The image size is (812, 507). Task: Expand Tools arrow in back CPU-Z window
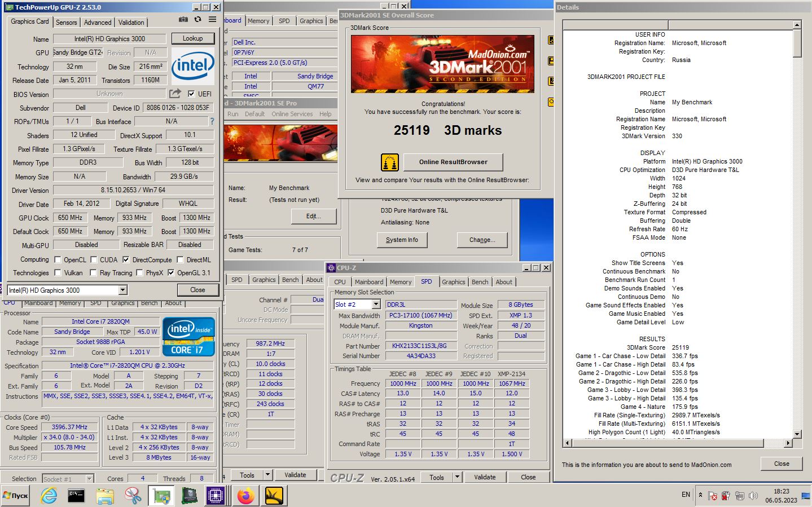(x=268, y=475)
